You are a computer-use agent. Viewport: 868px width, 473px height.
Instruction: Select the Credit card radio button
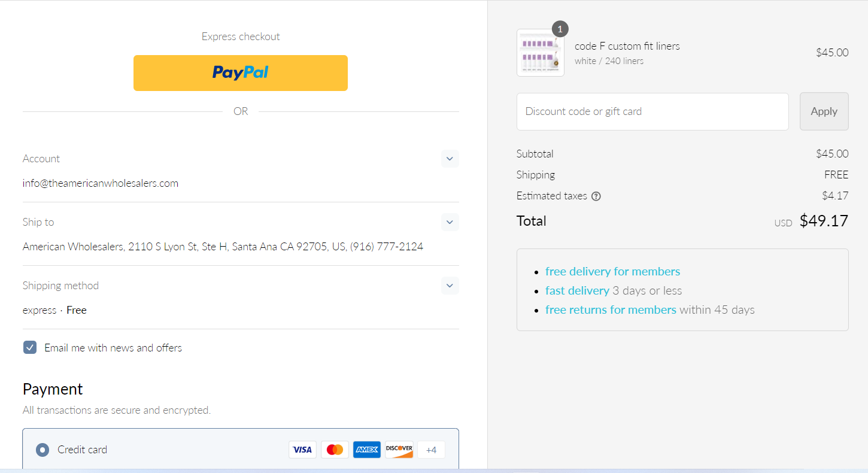coord(43,450)
